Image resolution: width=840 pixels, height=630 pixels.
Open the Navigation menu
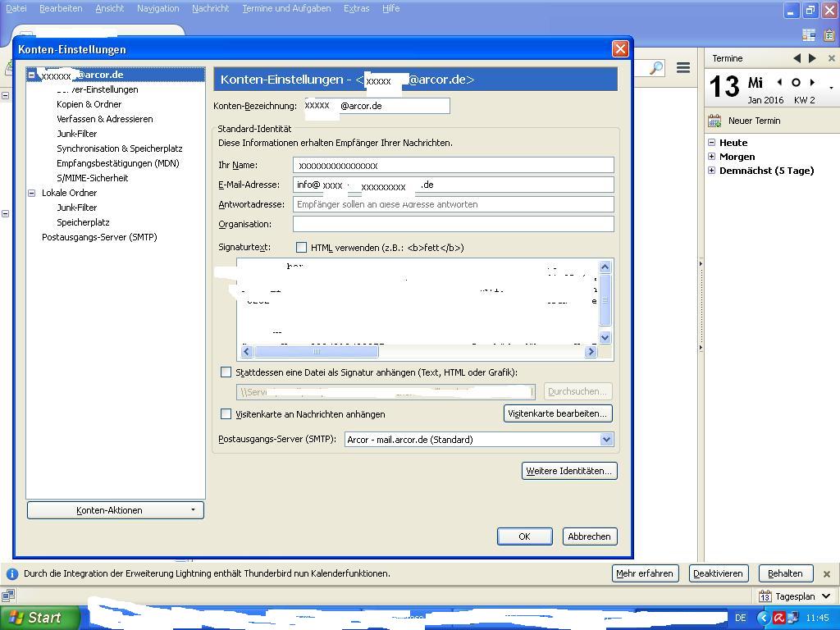pyautogui.click(x=157, y=8)
